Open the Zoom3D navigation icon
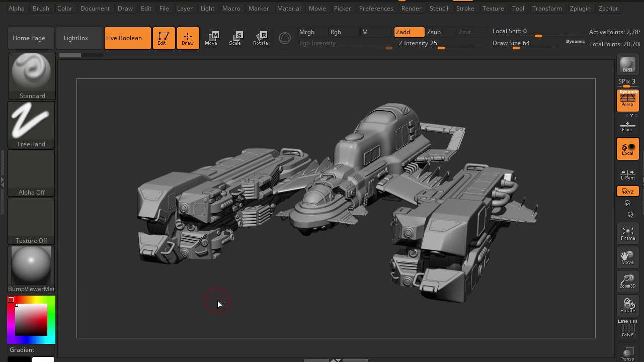644x362 pixels. coord(627,282)
